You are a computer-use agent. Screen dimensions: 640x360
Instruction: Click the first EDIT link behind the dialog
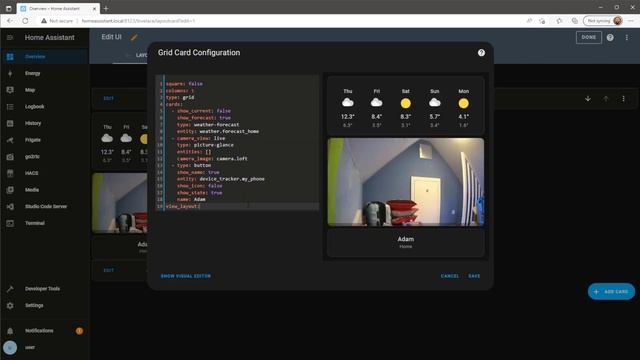tap(109, 98)
